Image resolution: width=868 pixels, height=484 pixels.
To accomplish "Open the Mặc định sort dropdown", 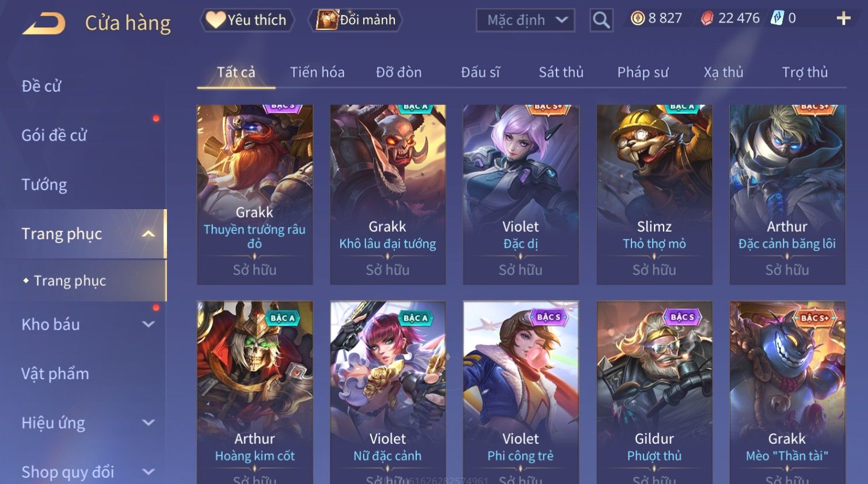I will pos(525,21).
